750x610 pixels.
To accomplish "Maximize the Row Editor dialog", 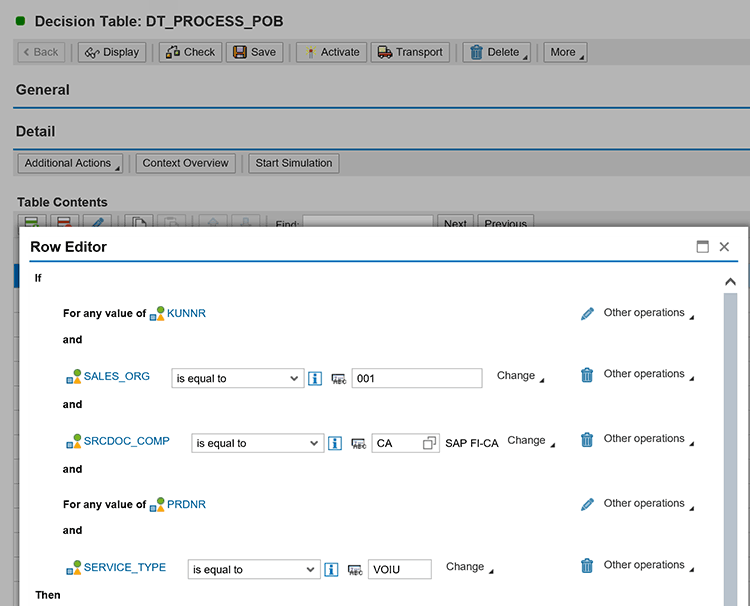I will (702, 246).
